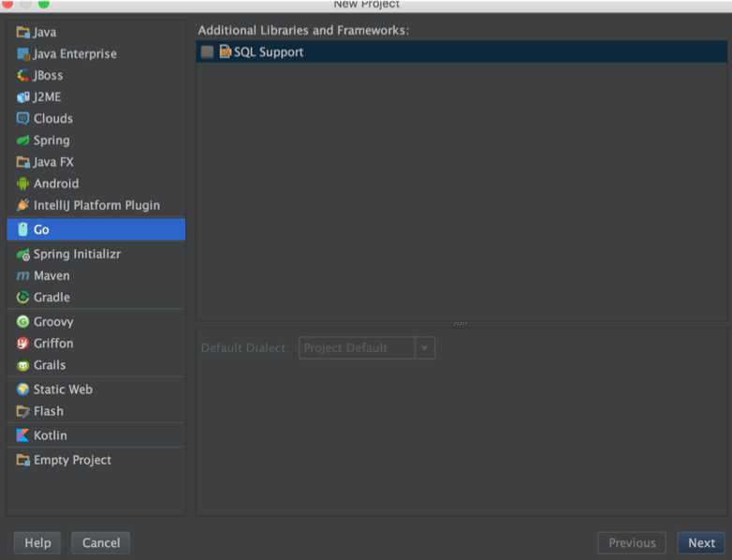Click the JBoss icon
This screenshot has width=732, height=560.
click(22, 75)
